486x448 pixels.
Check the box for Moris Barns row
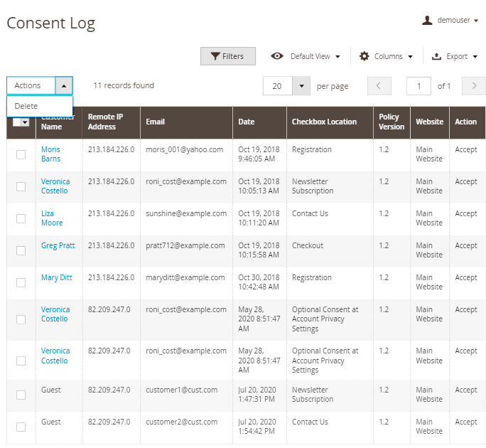coord(21,154)
